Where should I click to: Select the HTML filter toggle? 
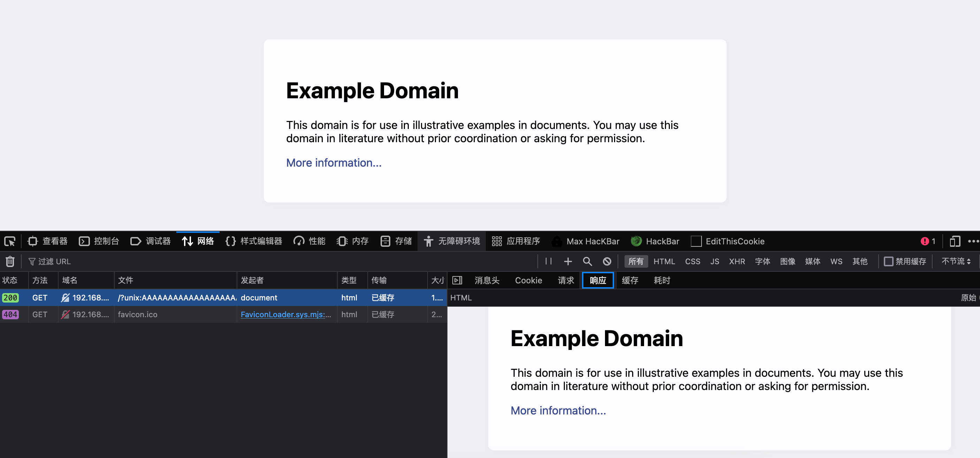click(664, 261)
